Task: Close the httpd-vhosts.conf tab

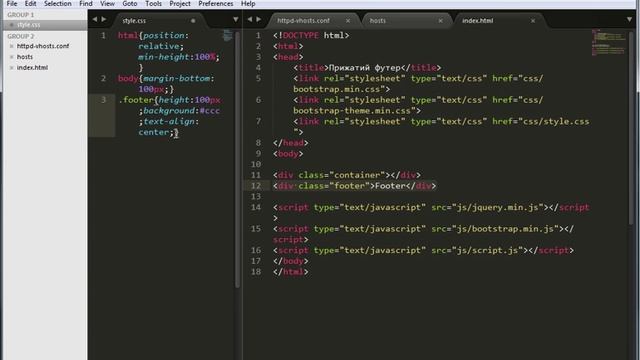Action: [348, 20]
